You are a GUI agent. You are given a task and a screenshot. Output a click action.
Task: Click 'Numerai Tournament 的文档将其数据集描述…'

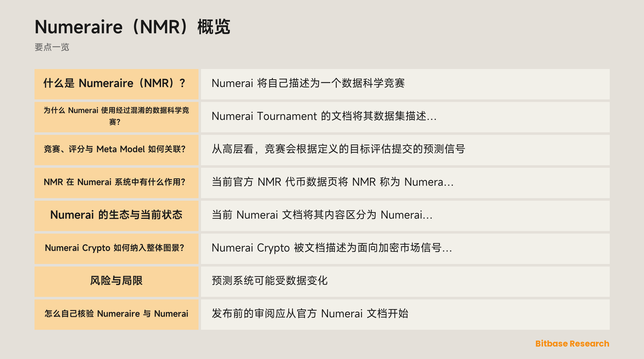[324, 116]
